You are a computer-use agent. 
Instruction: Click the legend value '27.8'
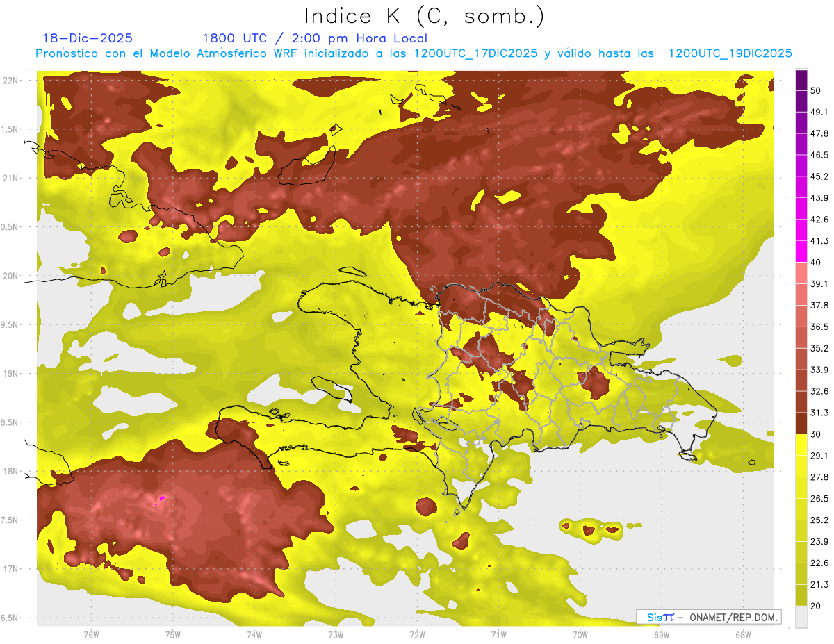818,477
